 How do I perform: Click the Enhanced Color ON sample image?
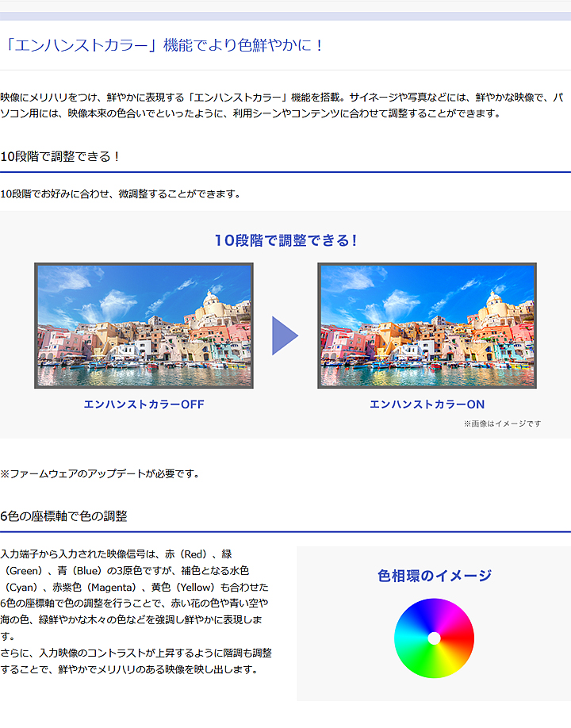tap(427, 325)
